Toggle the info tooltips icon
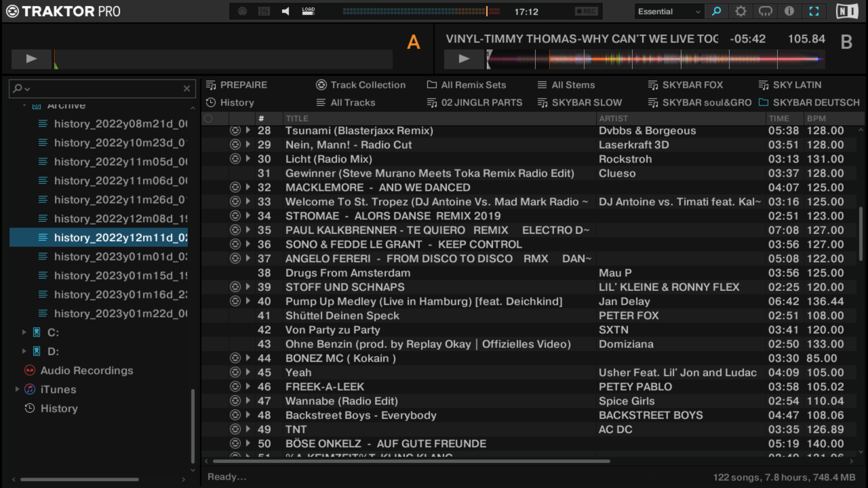 pyautogui.click(x=789, y=11)
